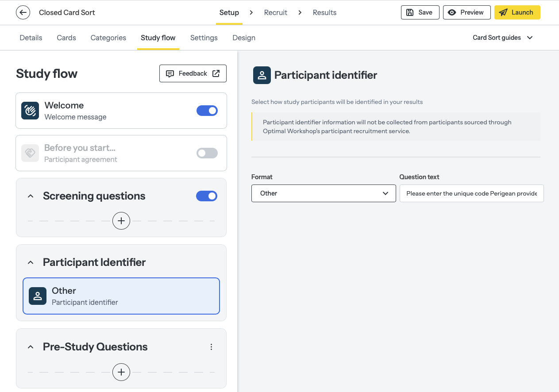
Task: Click the plus icon under Pre-Study Questions
Action: tap(121, 372)
